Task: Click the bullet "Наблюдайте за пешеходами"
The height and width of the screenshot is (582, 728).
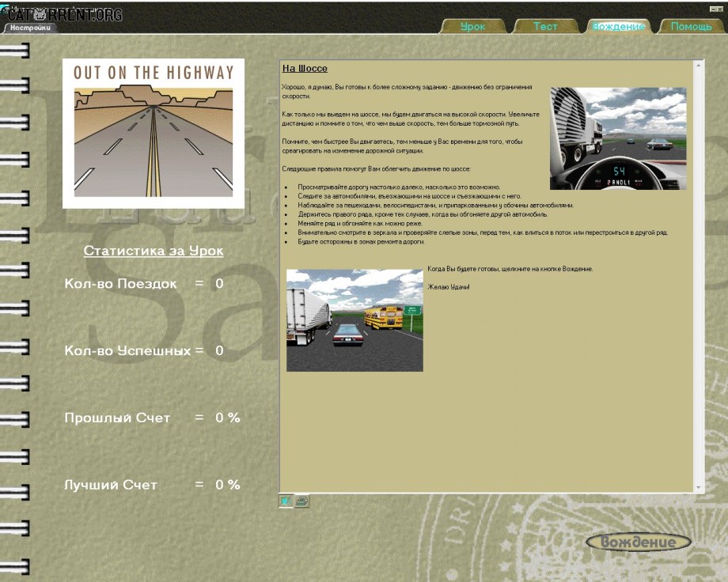Action: [435, 205]
